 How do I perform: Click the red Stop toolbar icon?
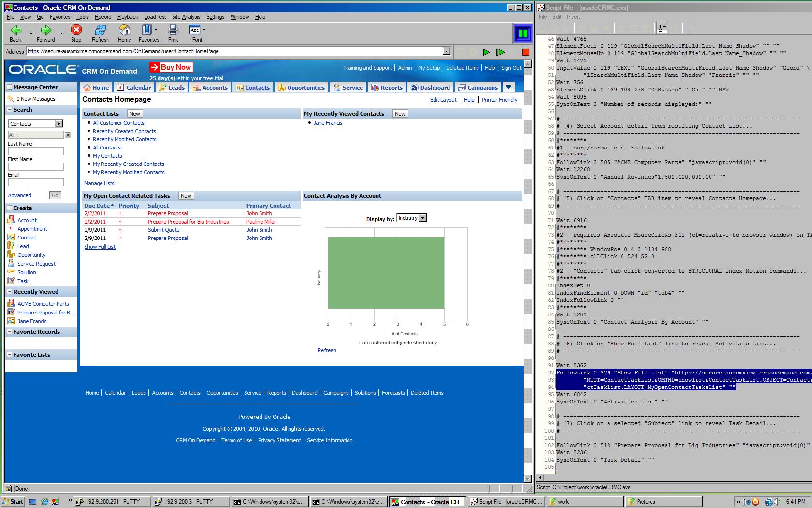[x=76, y=30]
